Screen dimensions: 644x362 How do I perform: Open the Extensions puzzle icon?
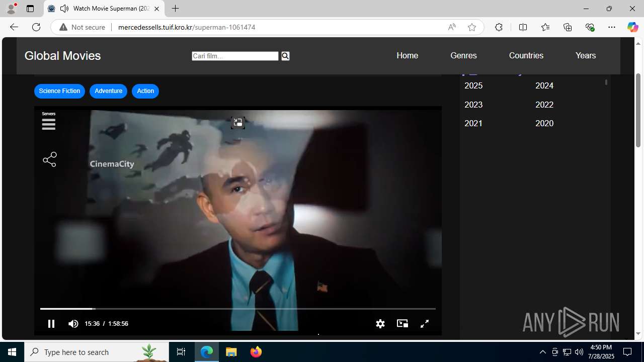[499, 27]
